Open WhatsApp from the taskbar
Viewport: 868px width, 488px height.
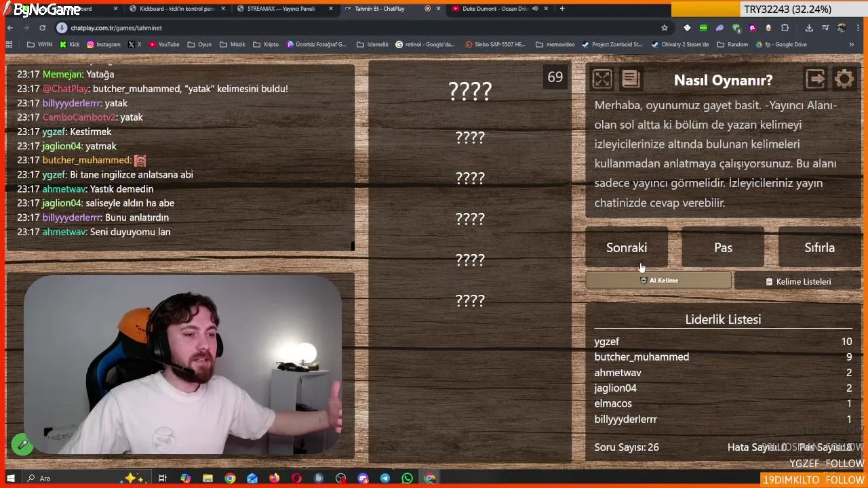point(407,479)
